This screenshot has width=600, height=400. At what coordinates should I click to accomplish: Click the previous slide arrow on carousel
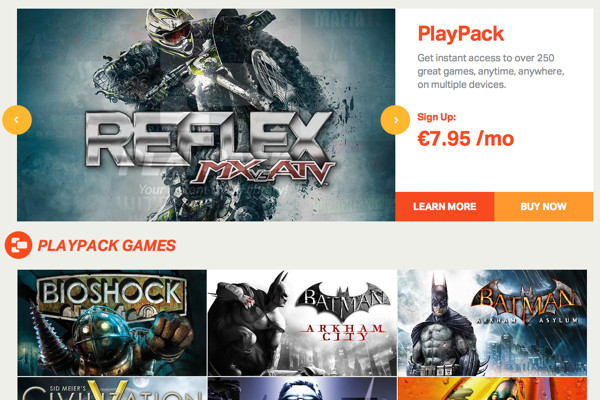(x=17, y=120)
